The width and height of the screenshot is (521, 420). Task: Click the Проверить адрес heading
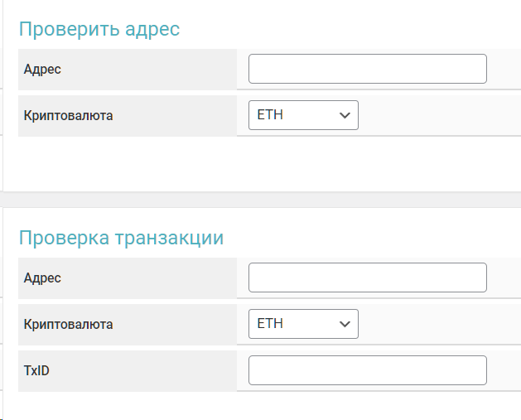[x=99, y=30]
